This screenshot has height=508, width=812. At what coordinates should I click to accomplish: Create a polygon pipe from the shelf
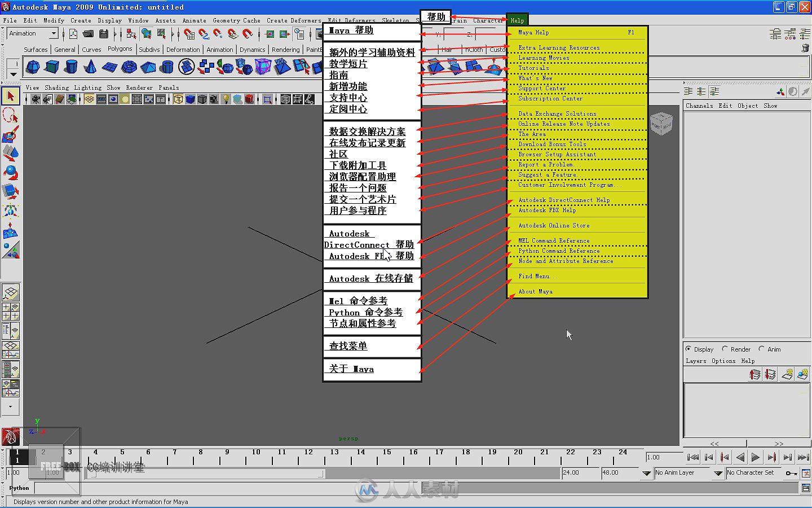click(x=167, y=68)
